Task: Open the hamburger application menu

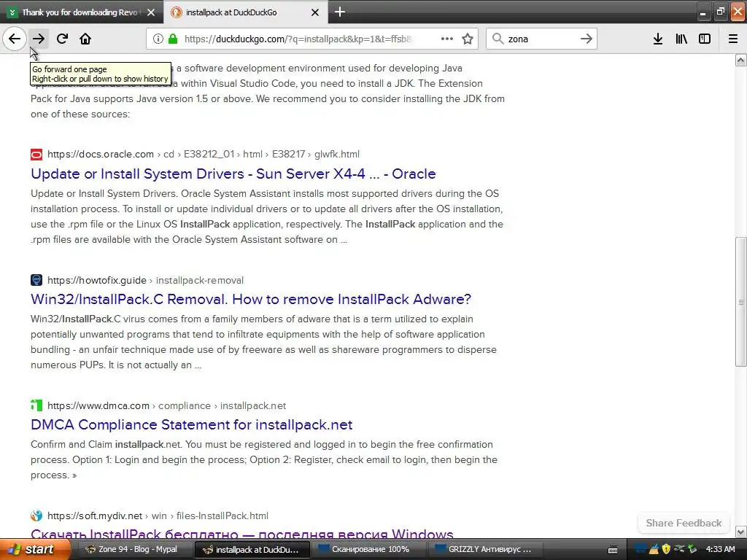Action: coord(733,39)
